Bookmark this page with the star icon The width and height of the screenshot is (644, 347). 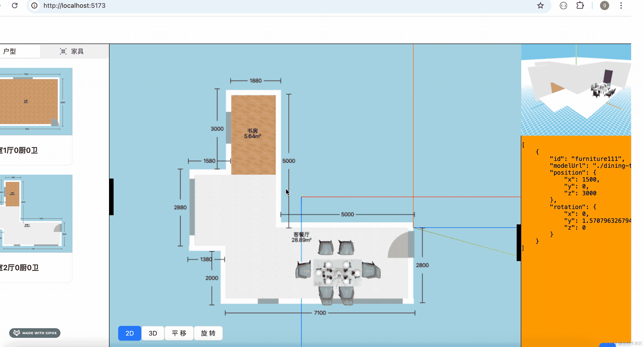coord(540,6)
